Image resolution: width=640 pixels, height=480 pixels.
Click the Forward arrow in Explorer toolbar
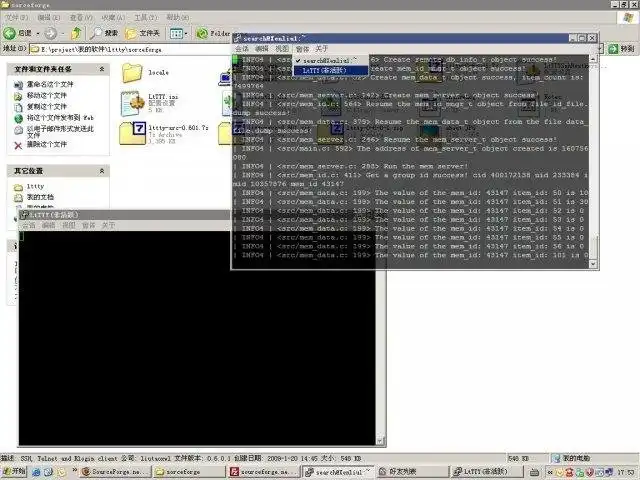click(x=51, y=33)
